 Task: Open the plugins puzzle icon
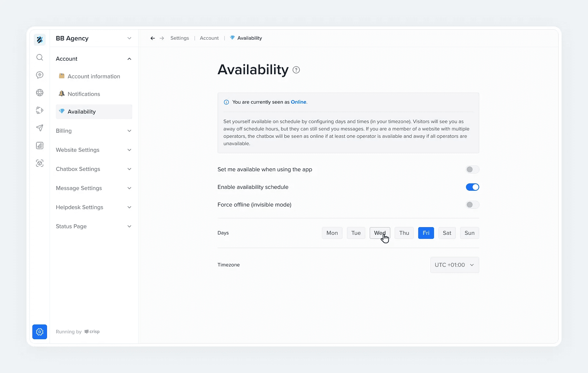[x=40, y=110]
